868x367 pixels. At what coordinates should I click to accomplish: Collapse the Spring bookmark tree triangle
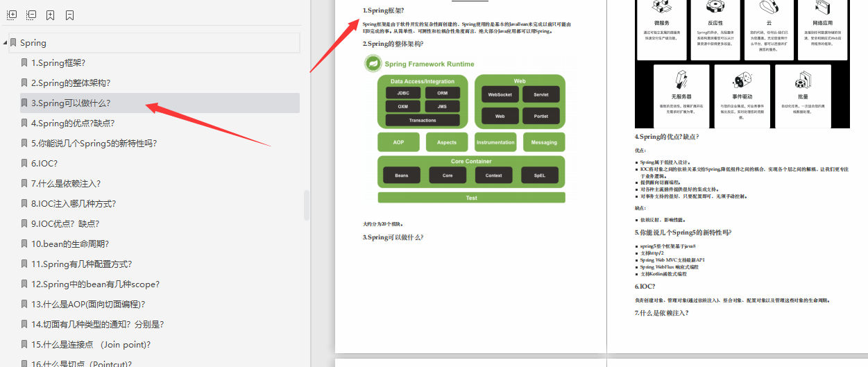(x=5, y=43)
